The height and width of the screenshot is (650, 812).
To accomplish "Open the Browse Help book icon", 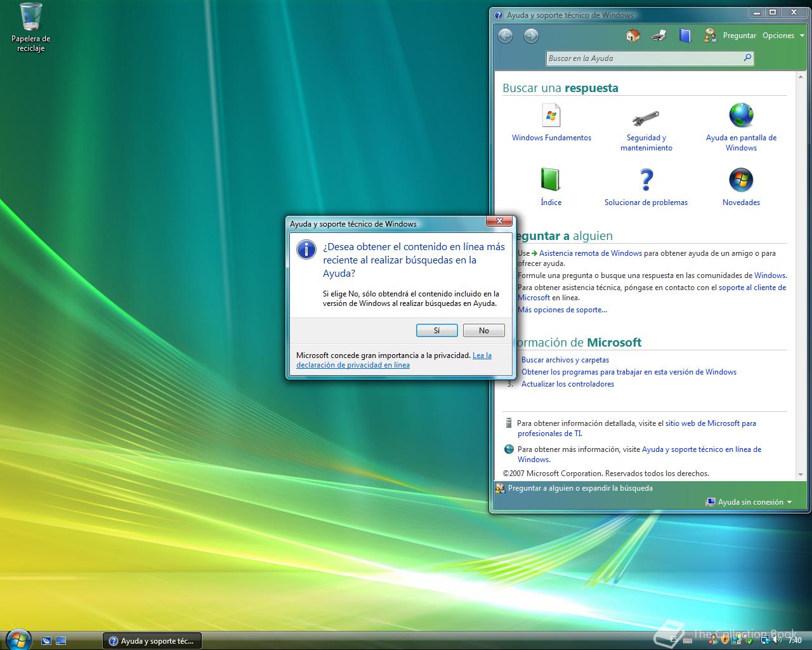I will tap(684, 36).
